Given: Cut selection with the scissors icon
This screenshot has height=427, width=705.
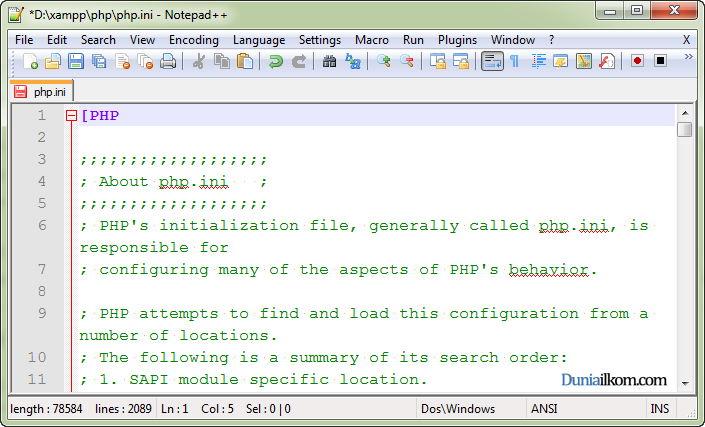Looking at the screenshot, I should [198, 61].
